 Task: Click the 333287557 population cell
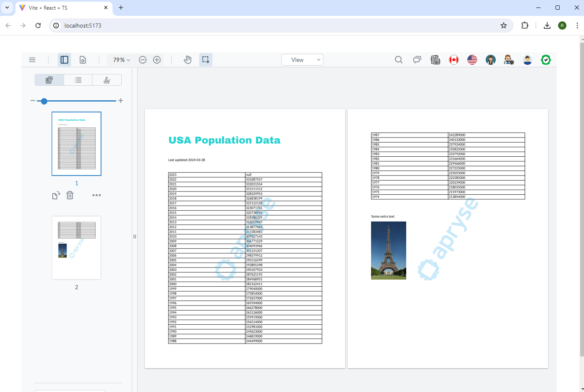tap(284, 179)
